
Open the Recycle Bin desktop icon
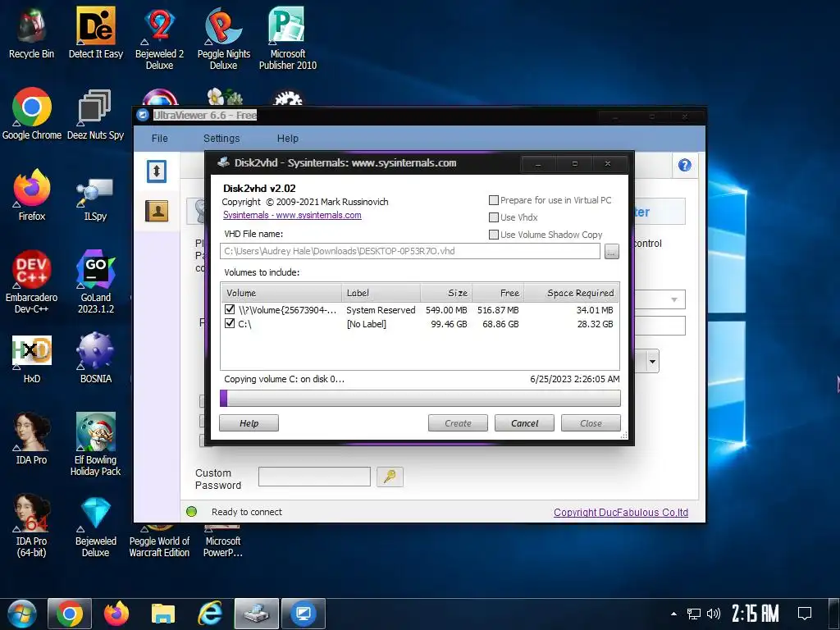click(32, 33)
